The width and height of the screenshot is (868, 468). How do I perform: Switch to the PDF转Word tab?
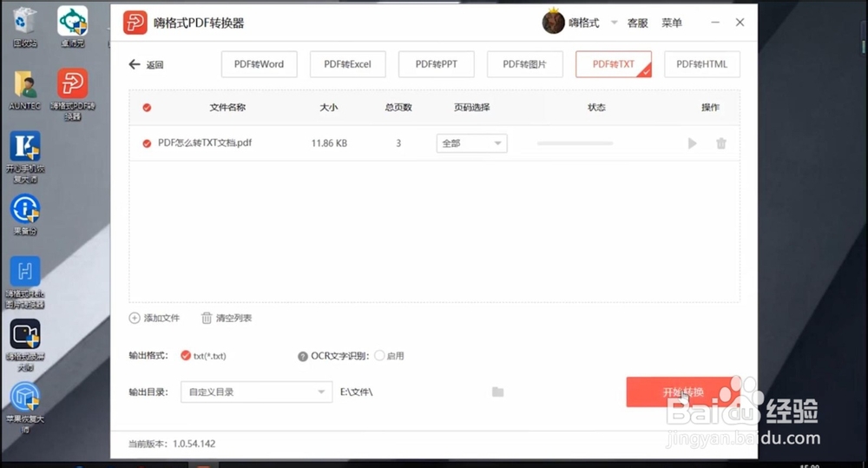pos(259,64)
